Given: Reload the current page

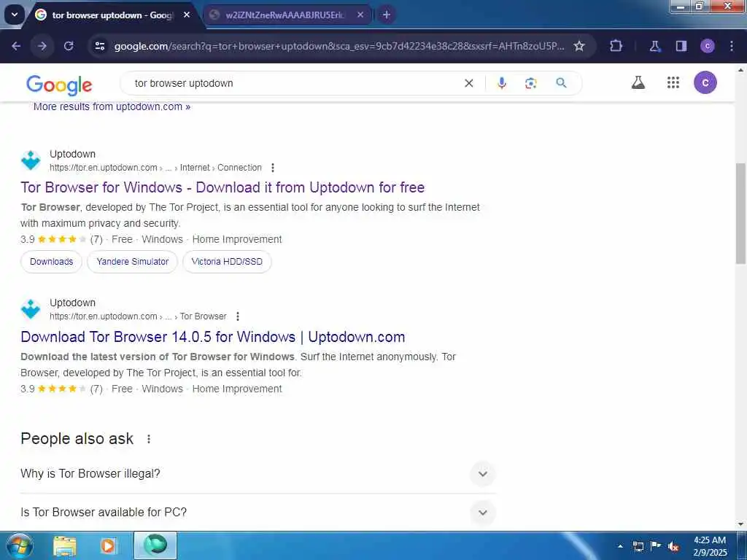Looking at the screenshot, I should pyautogui.click(x=69, y=46).
